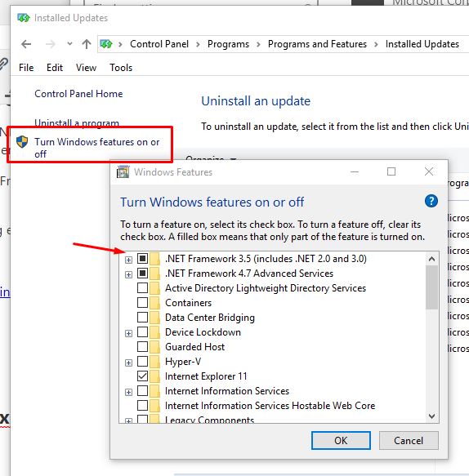
Task: Click the Control Panel icon in address bar
Action: tap(106, 44)
